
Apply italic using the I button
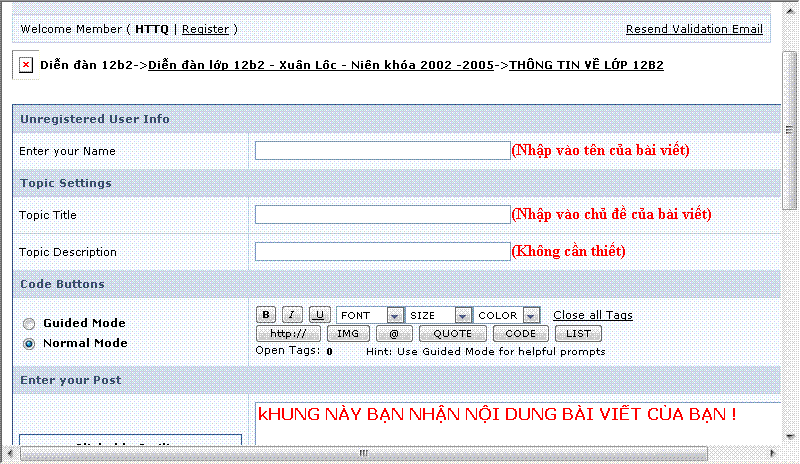(292, 314)
